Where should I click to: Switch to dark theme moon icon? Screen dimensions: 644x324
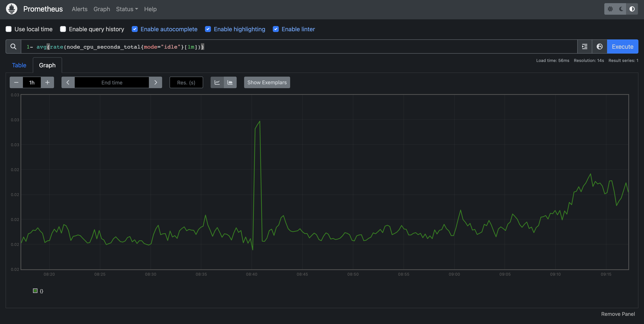[x=621, y=9]
